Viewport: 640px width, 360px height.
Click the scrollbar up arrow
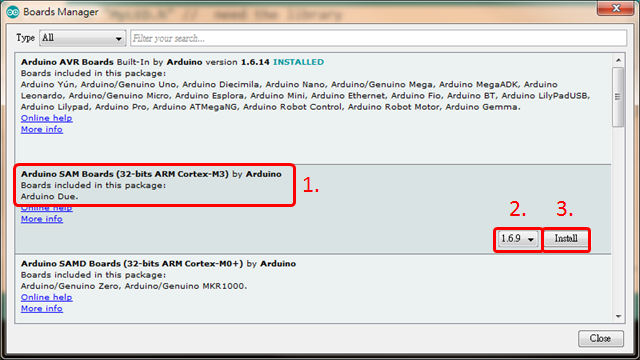point(618,60)
